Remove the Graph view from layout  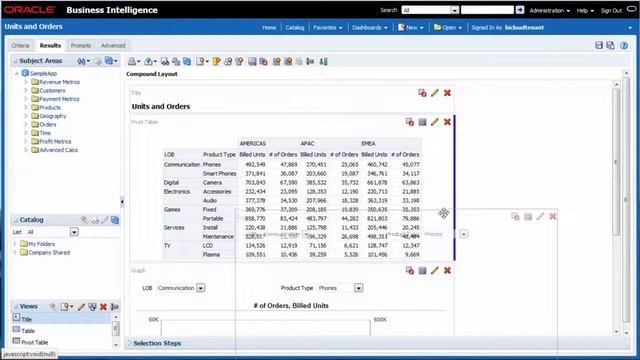pos(447,270)
